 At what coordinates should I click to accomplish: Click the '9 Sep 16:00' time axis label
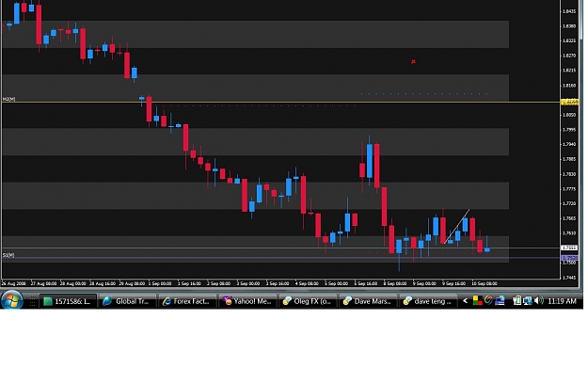[453, 283]
